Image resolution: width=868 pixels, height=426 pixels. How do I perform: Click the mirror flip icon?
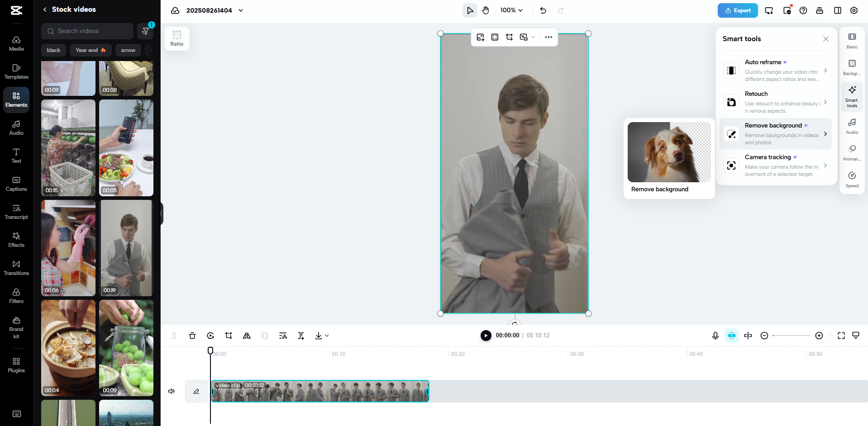247,336
